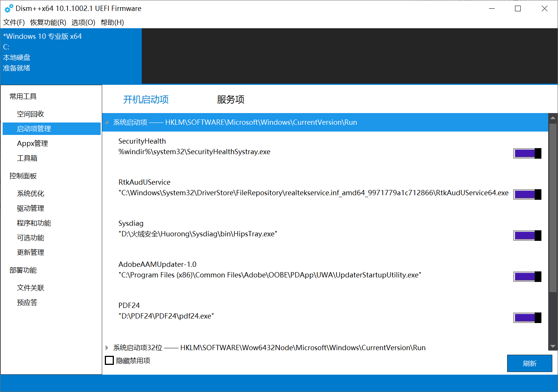Open the 文件(F) menu

(14, 22)
